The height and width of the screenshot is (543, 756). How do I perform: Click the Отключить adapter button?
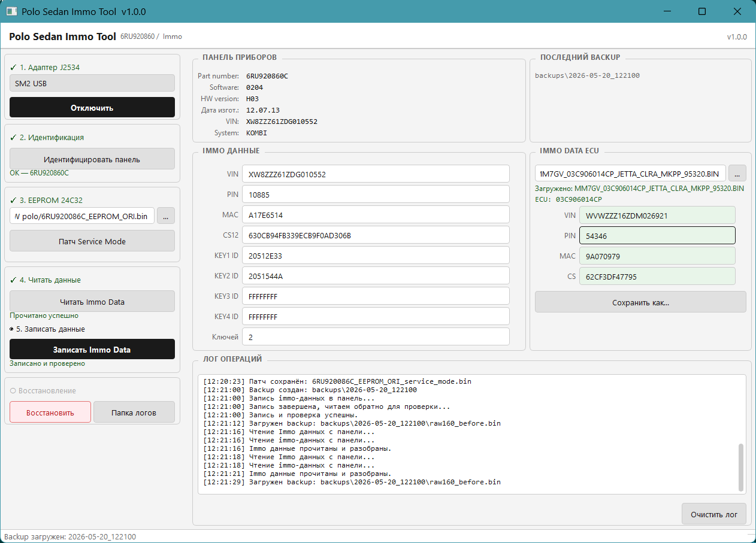point(92,108)
